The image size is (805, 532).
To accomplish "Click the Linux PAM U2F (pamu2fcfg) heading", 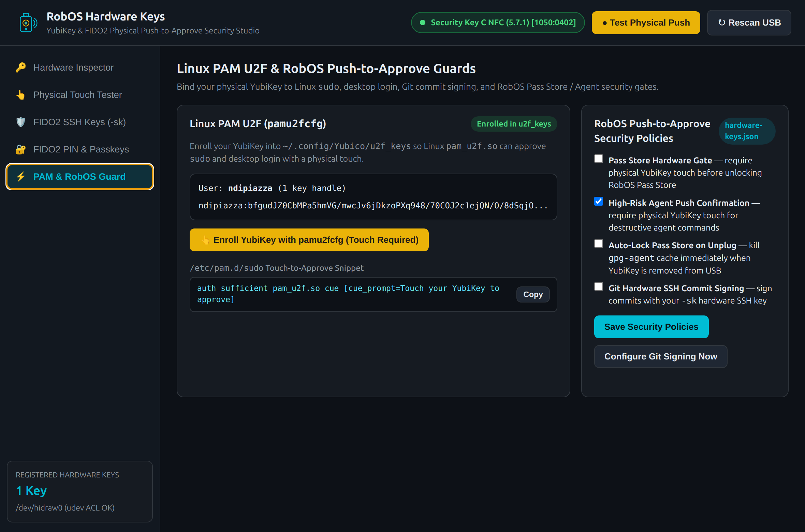I will [258, 124].
